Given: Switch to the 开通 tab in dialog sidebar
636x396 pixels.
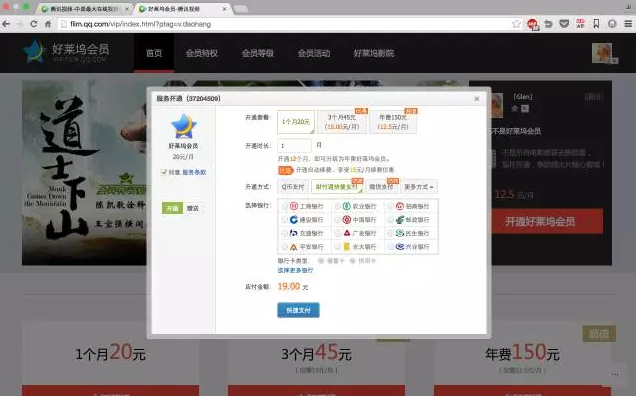Looking at the screenshot, I should (x=172, y=208).
